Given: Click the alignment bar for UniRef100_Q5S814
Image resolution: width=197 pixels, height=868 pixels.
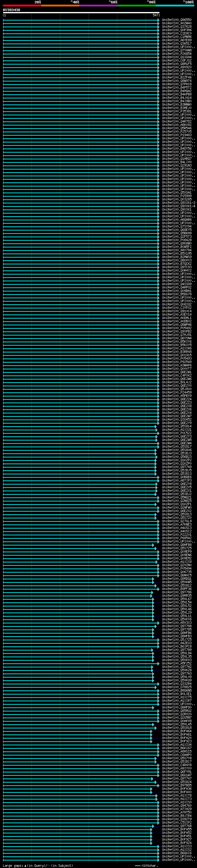Looking at the screenshot, I should (80, 426).
